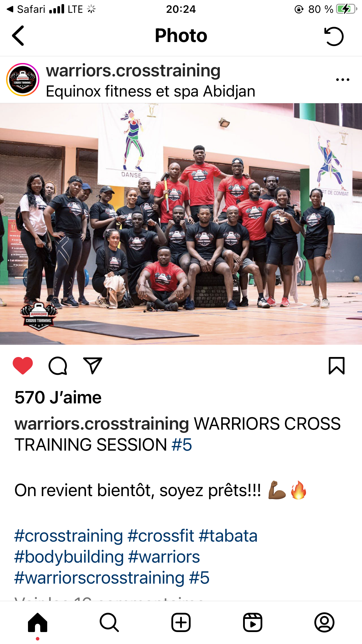This screenshot has height=644, width=362.
Task: Go back using the left chevron
Action: tap(18, 36)
